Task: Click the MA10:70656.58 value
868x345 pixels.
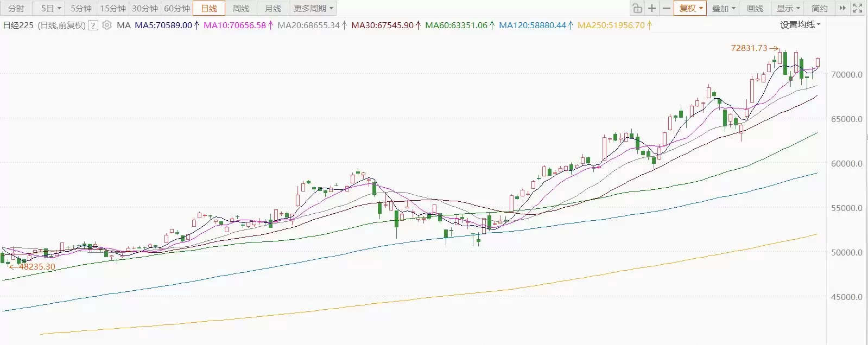Action: point(235,25)
